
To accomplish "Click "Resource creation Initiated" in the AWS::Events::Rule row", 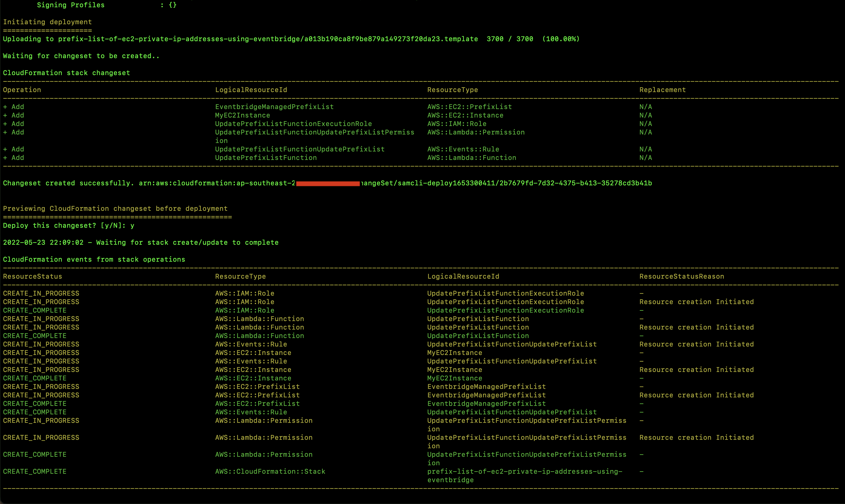I will pyautogui.click(x=696, y=345).
